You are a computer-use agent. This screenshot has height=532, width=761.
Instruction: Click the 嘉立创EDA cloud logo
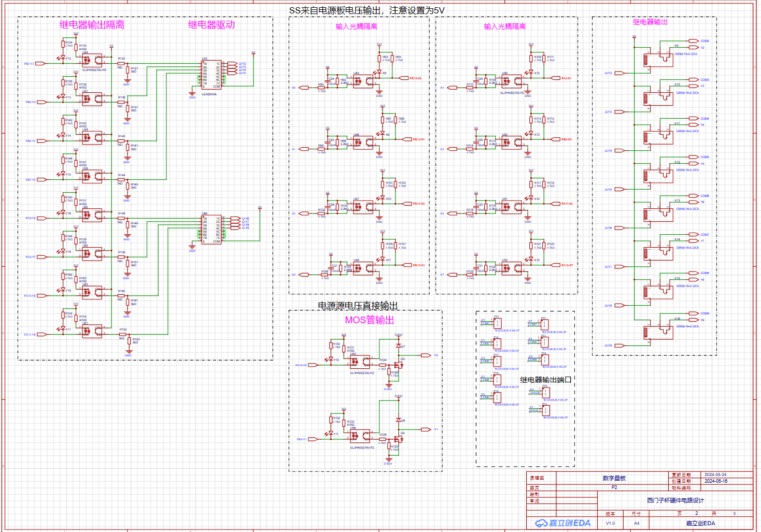[x=562, y=523]
